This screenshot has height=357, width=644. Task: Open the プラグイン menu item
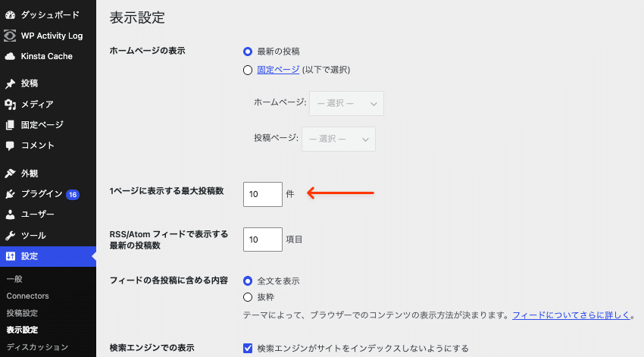[48, 194]
